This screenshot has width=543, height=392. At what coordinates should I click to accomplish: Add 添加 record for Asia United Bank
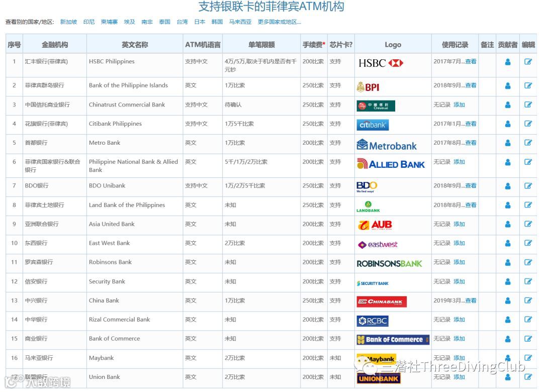(459, 224)
